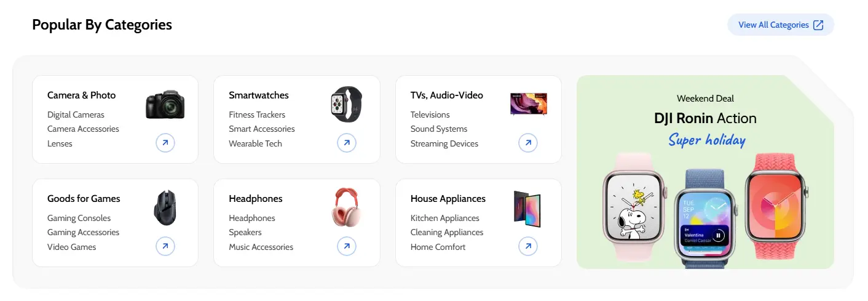The image size is (868, 301).
Task: Click the red headphones product image
Action: tap(347, 207)
